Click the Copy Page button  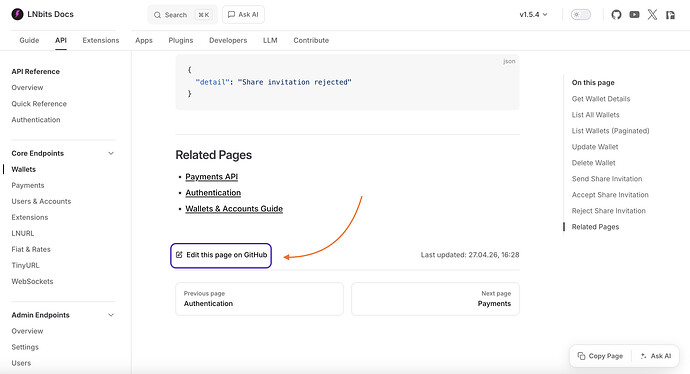pos(601,356)
